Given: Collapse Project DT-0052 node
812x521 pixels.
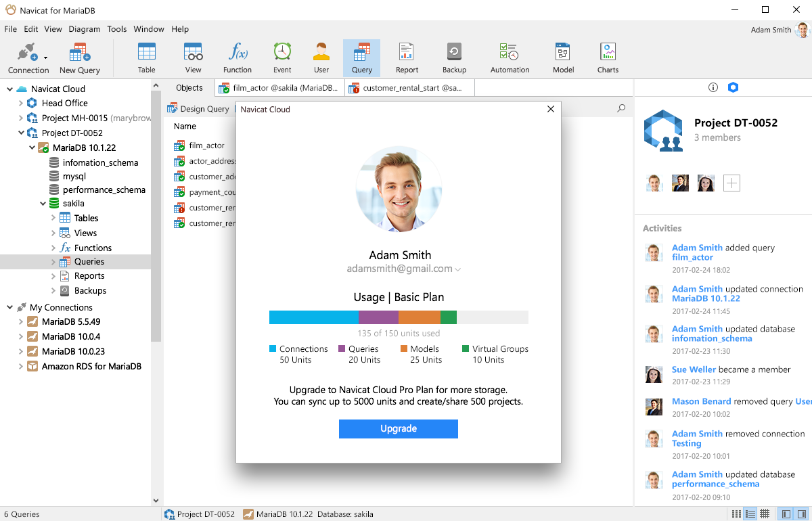Looking at the screenshot, I should tap(21, 133).
